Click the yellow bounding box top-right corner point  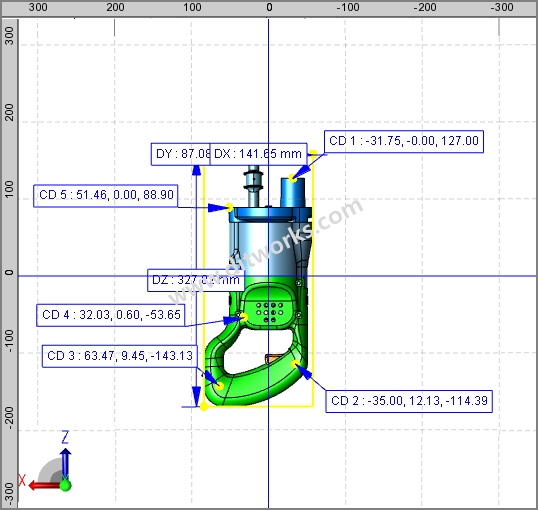[x=313, y=153]
